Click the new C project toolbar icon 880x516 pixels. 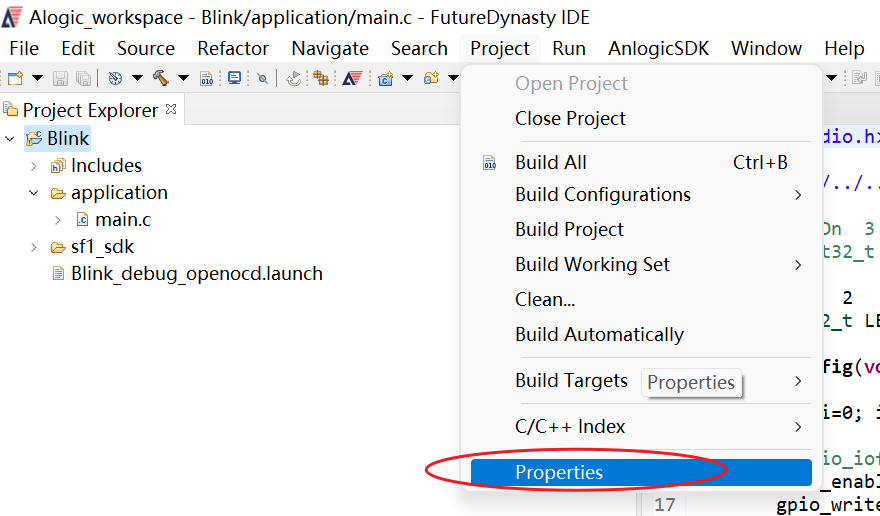[x=386, y=79]
